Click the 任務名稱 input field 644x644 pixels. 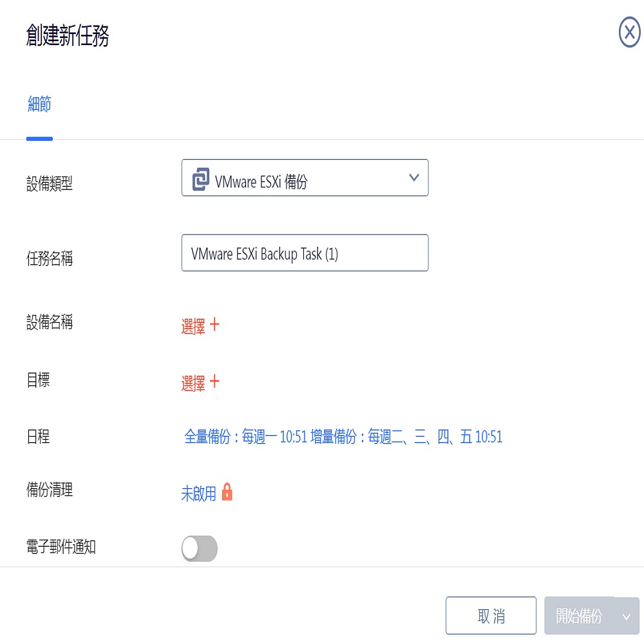coord(305,252)
